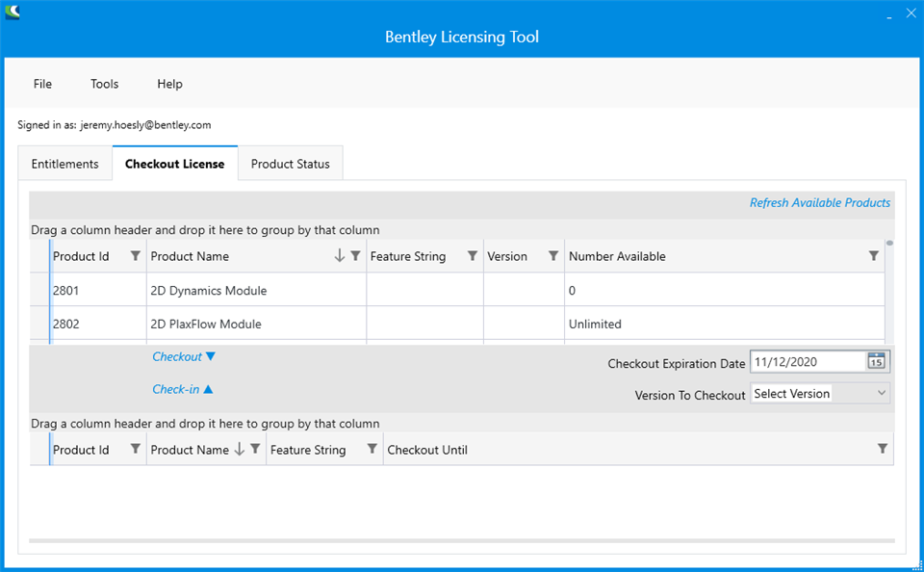Image resolution: width=924 pixels, height=572 pixels.
Task: Open the calendar date picker icon
Action: [x=876, y=361]
